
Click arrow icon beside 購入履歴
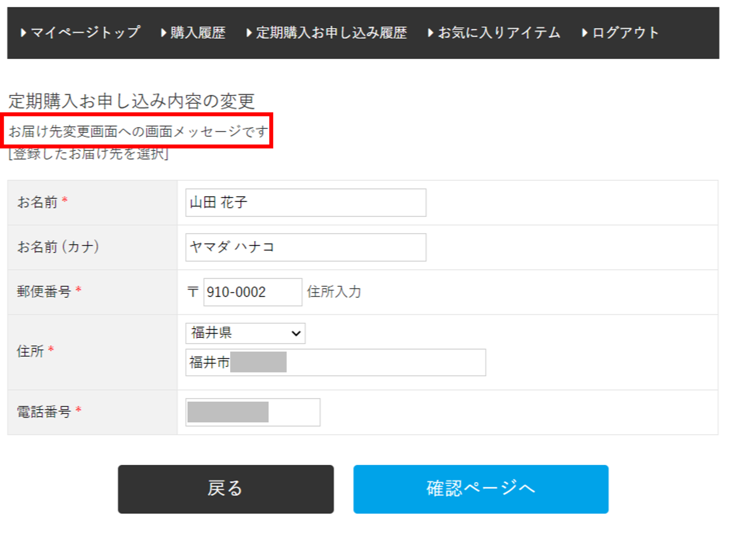click(x=163, y=33)
